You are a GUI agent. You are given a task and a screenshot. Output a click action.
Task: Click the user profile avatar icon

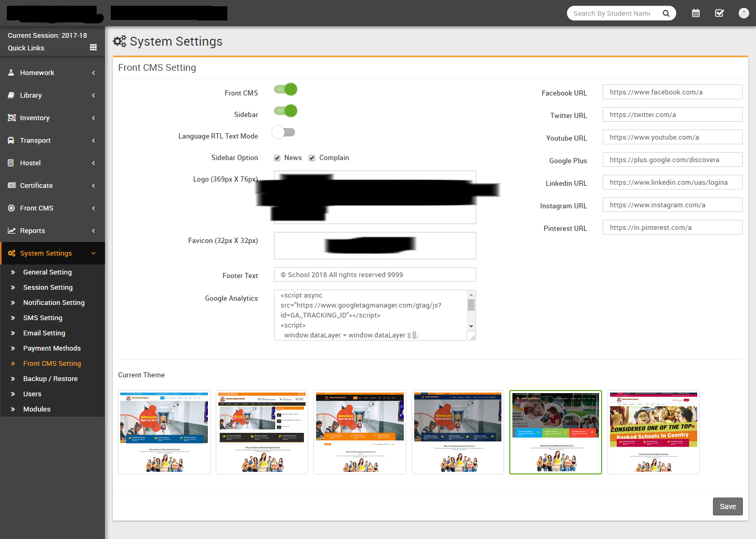[x=743, y=13]
